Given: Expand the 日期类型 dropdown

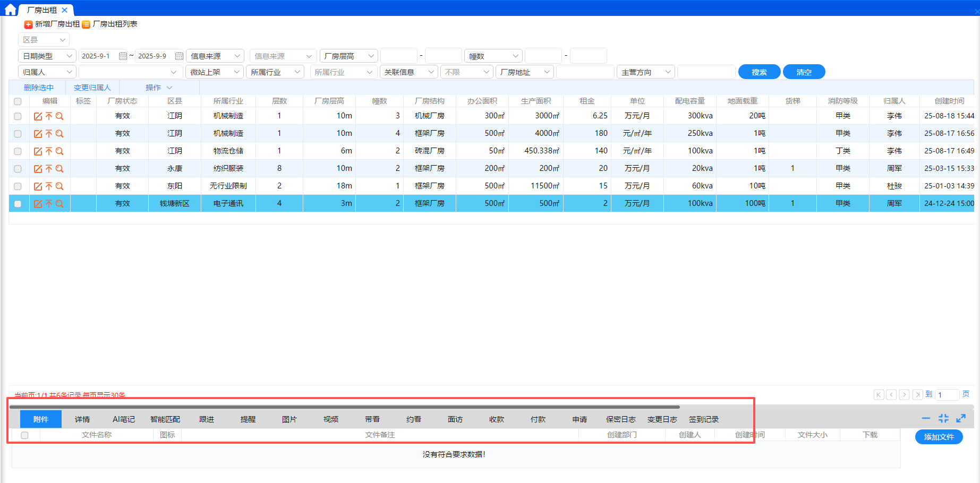Looking at the screenshot, I should click(47, 56).
